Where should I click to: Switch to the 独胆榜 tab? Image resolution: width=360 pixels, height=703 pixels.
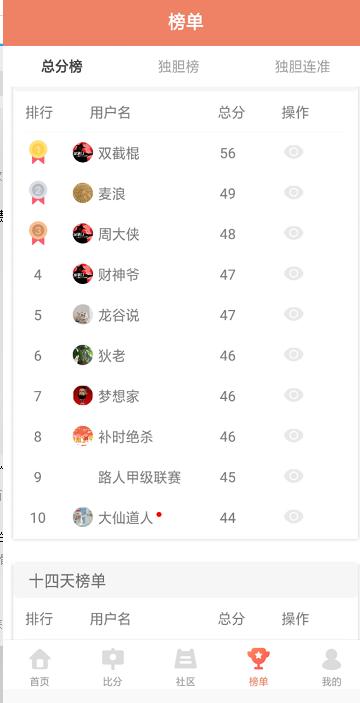coord(178,67)
